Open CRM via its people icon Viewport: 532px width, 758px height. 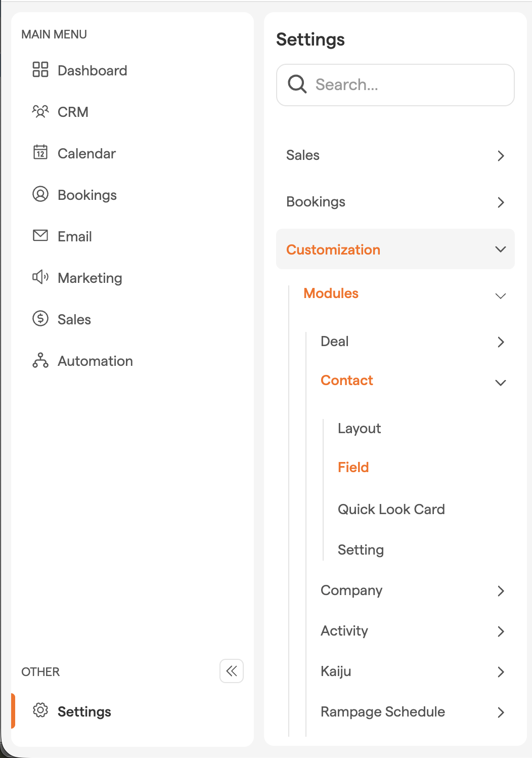click(40, 111)
